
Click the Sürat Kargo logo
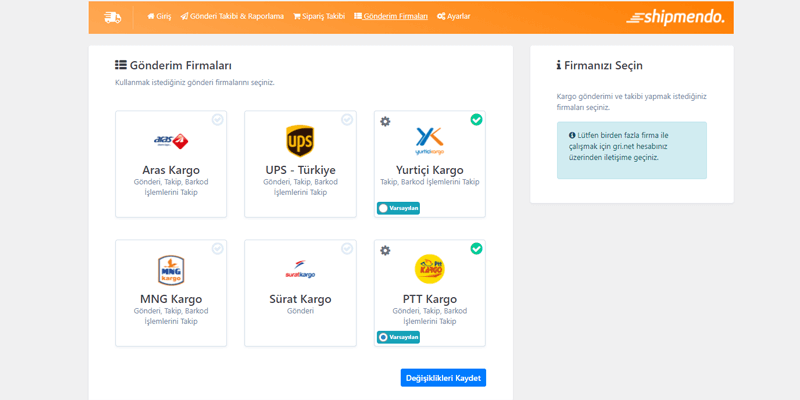coord(300,269)
